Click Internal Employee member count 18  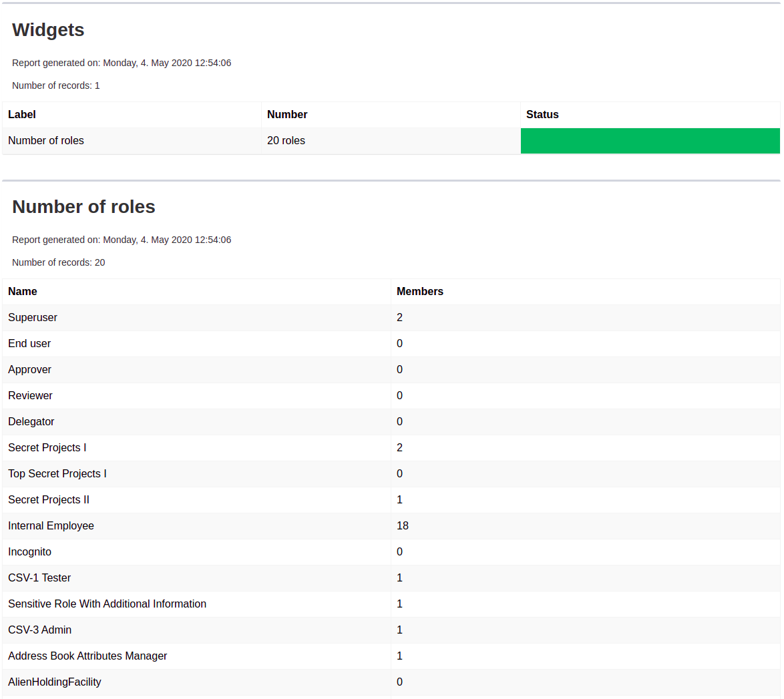point(403,526)
